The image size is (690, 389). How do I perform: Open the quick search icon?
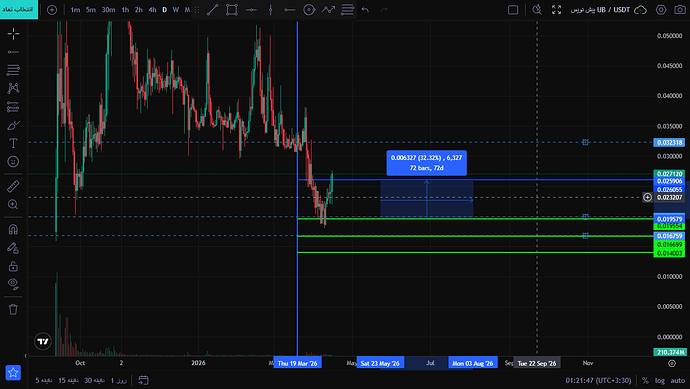537,10
